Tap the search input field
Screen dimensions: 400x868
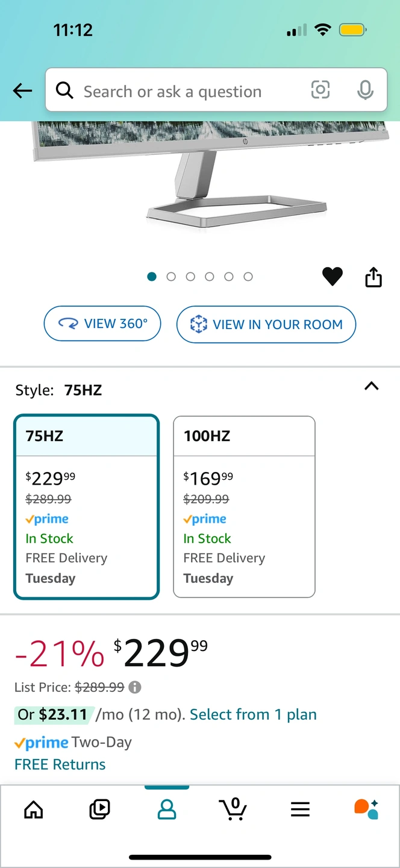pos(181,91)
